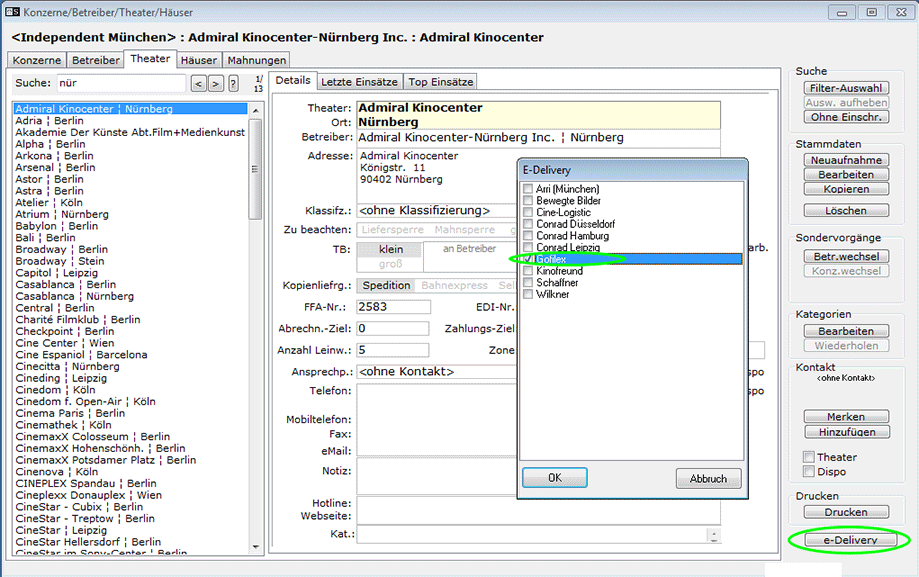Screen dimensions: 919x577
Task: Open the Ansprechp. contact dropdown
Action: 430,372
